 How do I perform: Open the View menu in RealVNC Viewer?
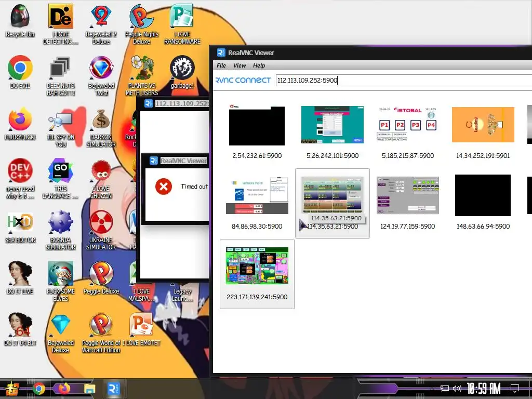(x=240, y=65)
